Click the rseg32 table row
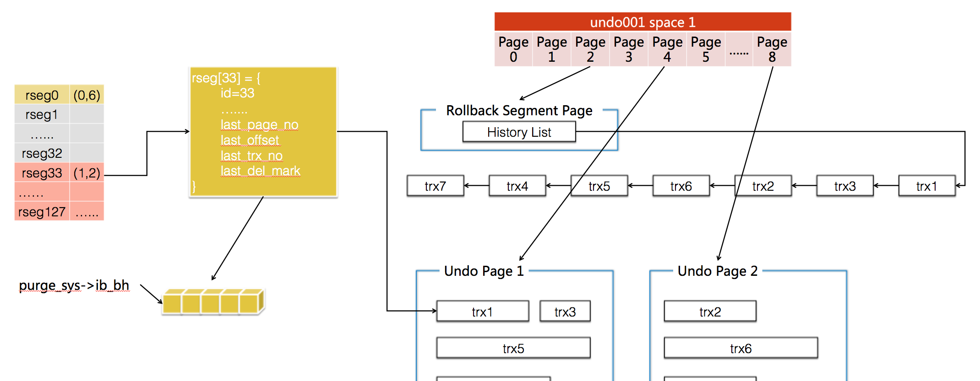The height and width of the screenshot is (381, 980). click(59, 153)
